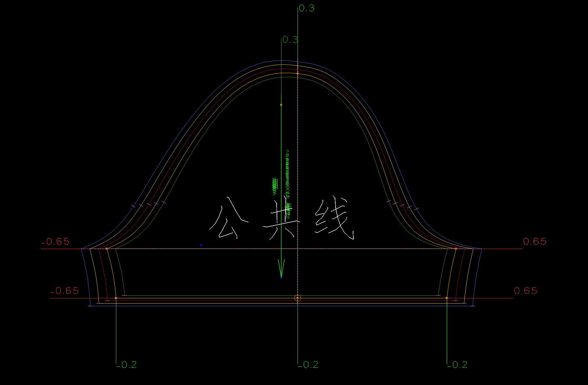
Task: Click the circled orange origin point on hem
Action: 298,298
